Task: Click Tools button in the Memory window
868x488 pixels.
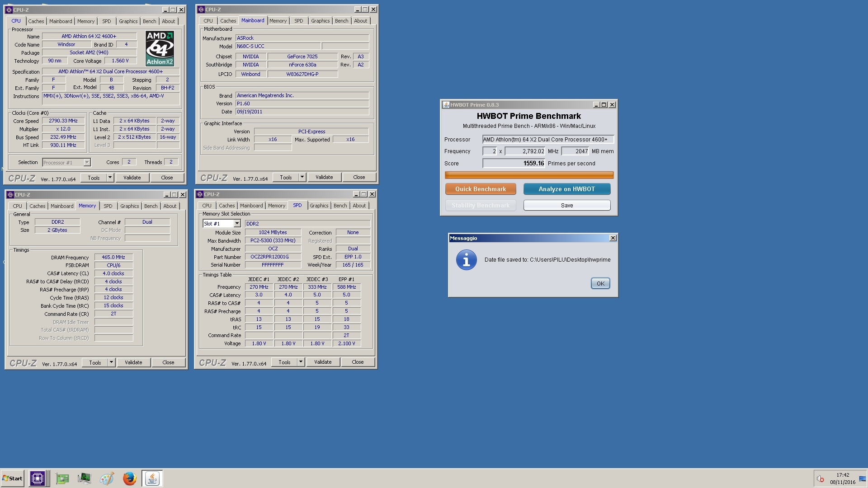Action: pos(95,362)
